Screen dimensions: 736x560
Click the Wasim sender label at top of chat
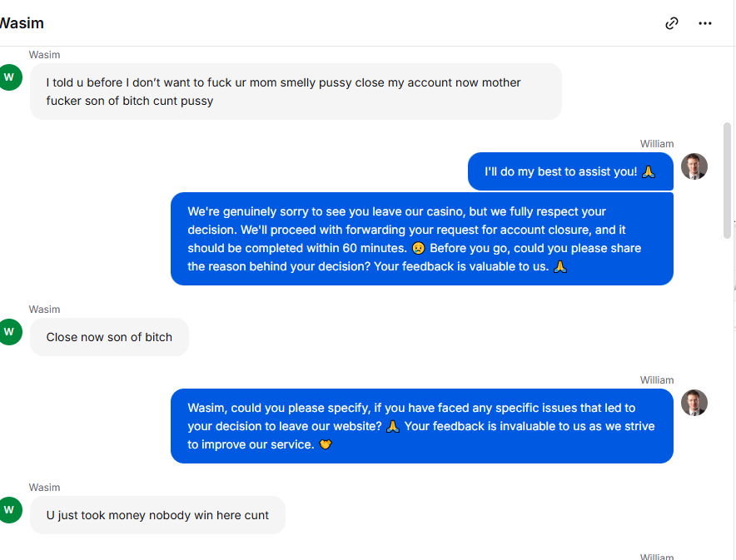pyautogui.click(x=45, y=55)
